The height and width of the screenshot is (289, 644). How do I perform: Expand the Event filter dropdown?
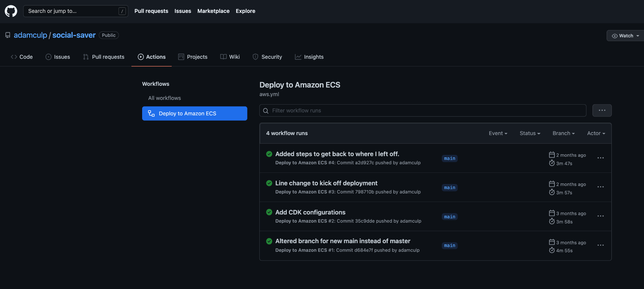pyautogui.click(x=498, y=133)
